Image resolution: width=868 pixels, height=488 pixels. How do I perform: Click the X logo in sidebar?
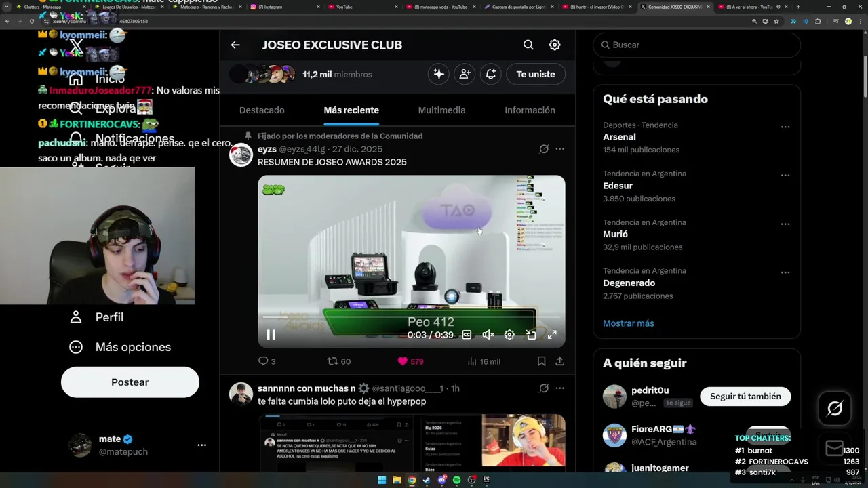pyautogui.click(x=76, y=47)
